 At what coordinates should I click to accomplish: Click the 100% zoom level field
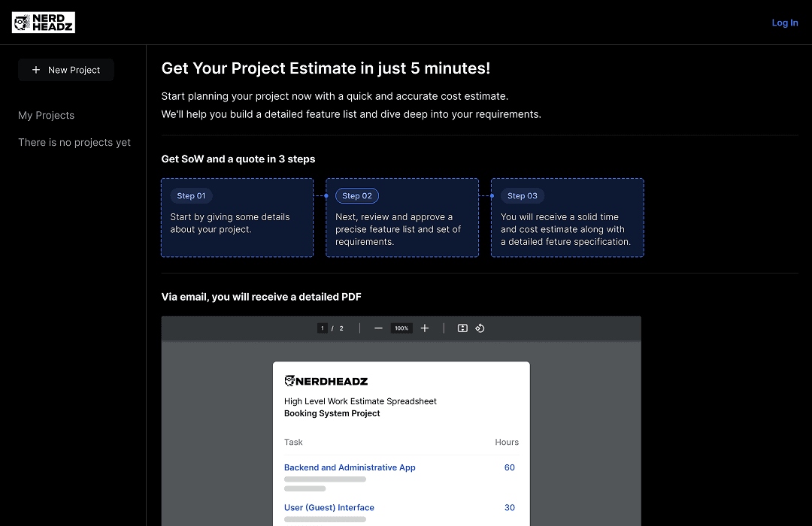(x=401, y=328)
